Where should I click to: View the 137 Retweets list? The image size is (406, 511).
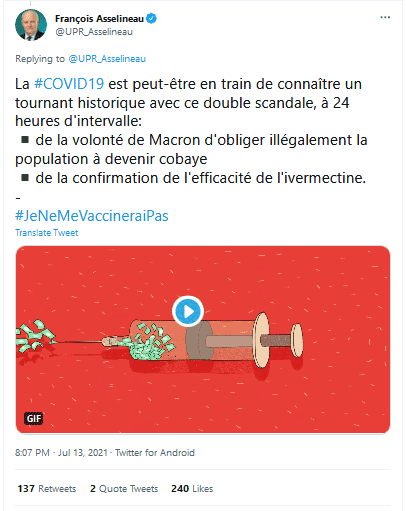click(x=47, y=489)
